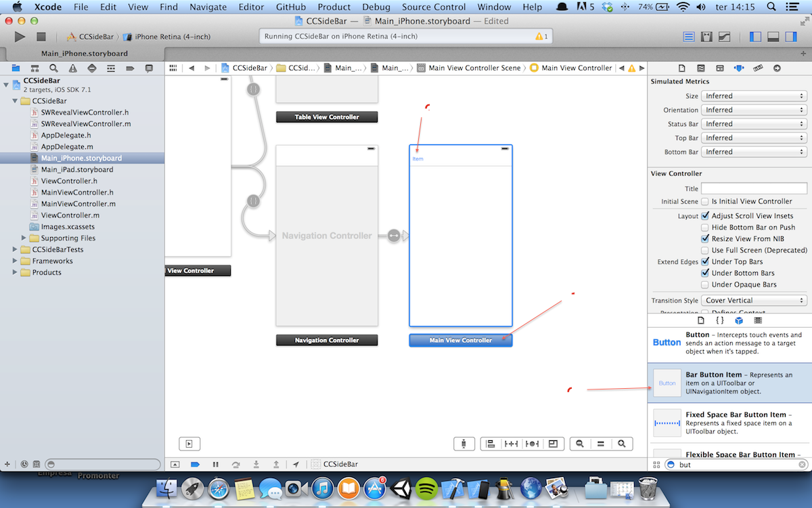Open the Find navigator magnifier icon
The width and height of the screenshot is (812, 508).
[x=53, y=68]
